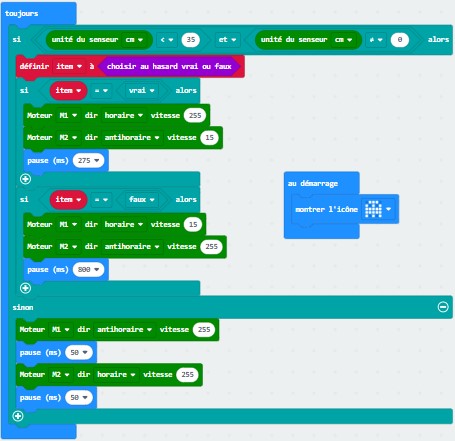Click the minus icon on the sinon row

[443, 307]
